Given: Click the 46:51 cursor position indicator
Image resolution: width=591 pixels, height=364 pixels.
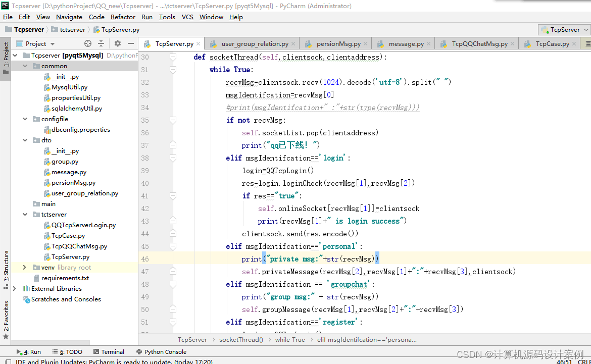Looking at the screenshot, I should tap(564, 361).
